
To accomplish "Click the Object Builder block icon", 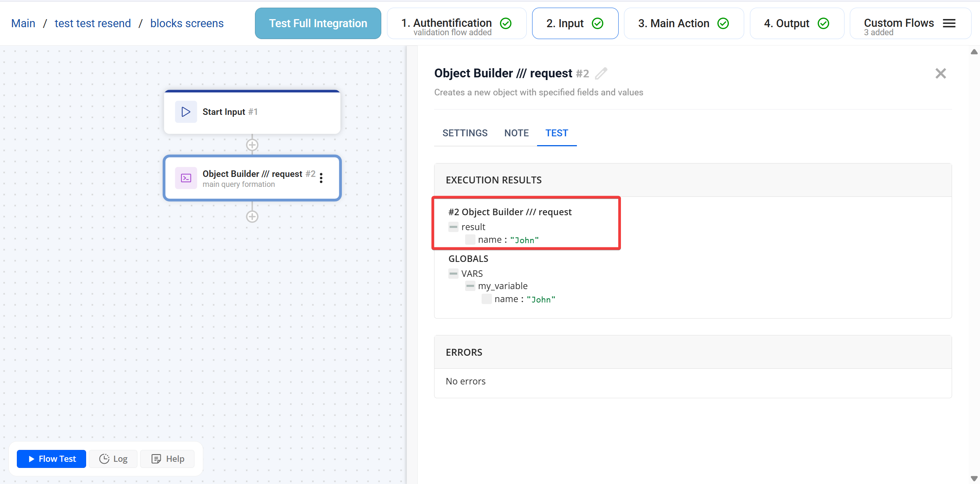I will [x=186, y=178].
